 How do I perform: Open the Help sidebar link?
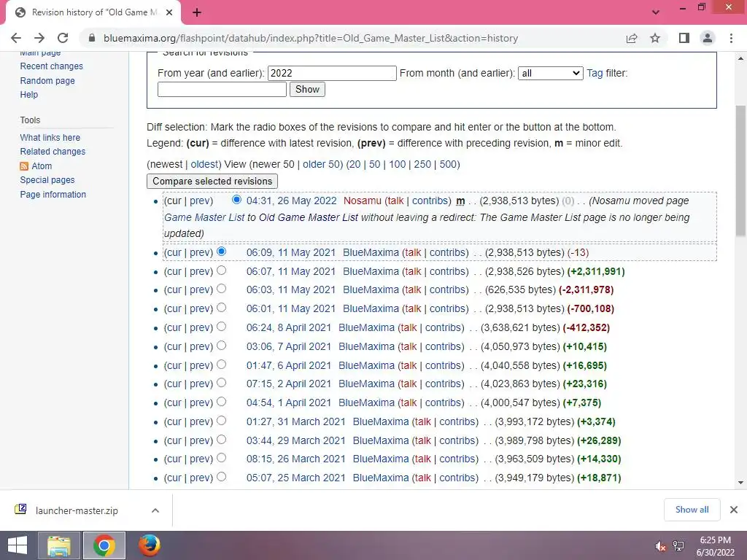pos(28,94)
